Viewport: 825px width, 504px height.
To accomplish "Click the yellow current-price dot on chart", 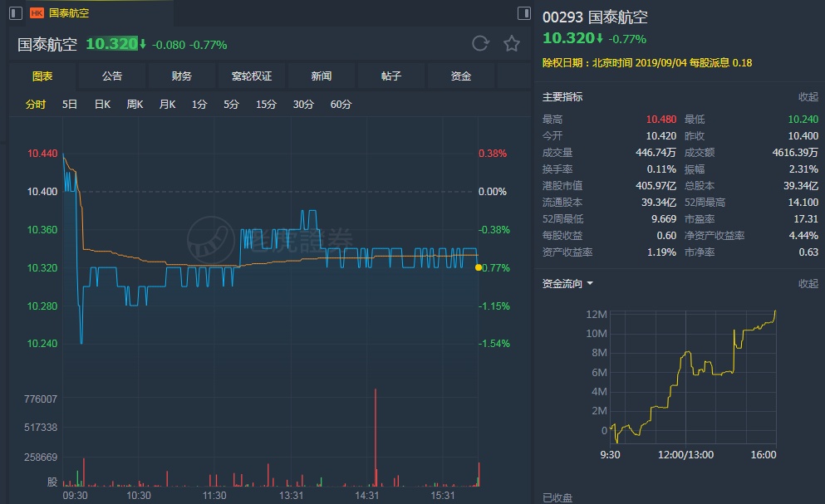I will pyautogui.click(x=478, y=267).
